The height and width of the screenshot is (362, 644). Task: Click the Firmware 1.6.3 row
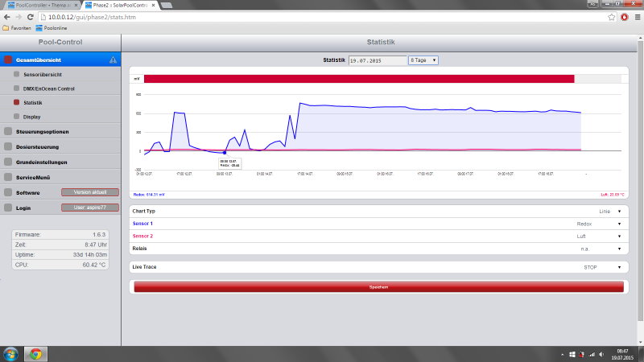[x=60, y=235]
